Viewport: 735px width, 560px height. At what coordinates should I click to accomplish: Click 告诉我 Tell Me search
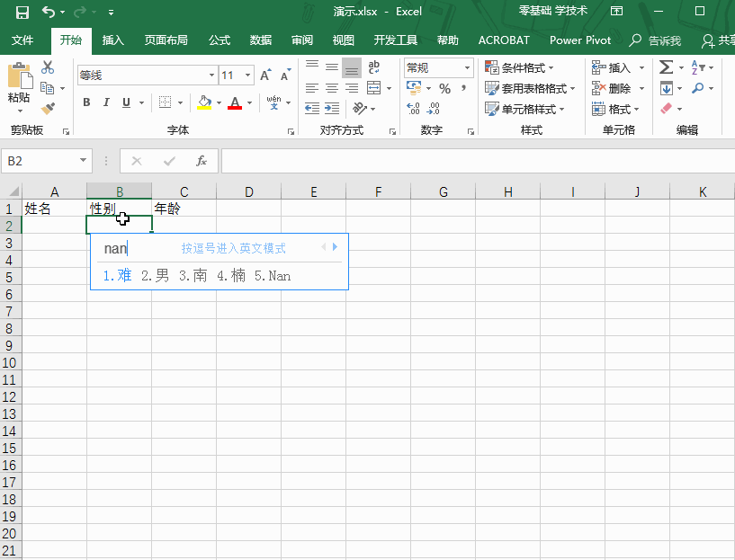point(655,40)
